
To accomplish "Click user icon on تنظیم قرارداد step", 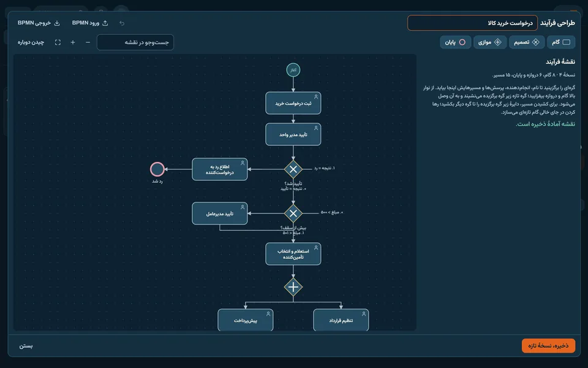I will tap(363, 313).
